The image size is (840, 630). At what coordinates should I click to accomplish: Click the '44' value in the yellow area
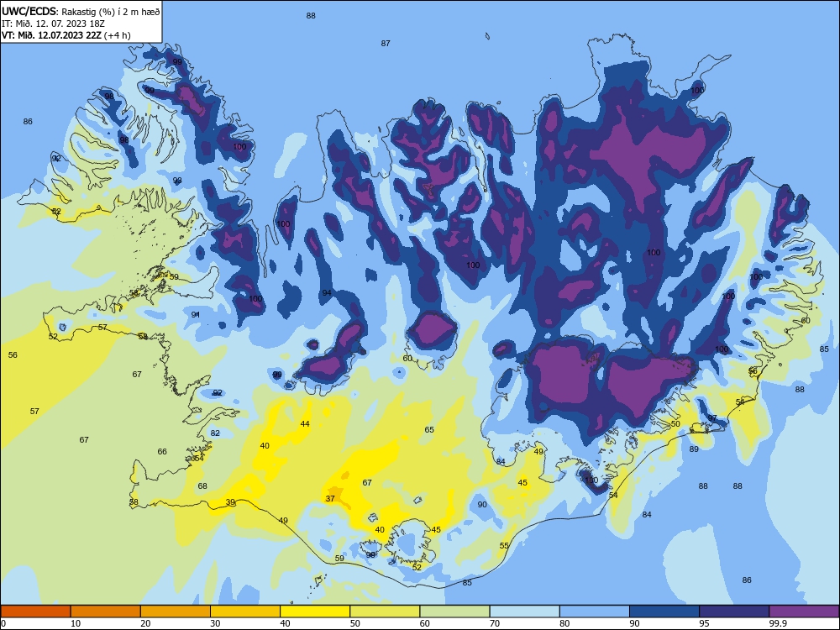pos(305,423)
